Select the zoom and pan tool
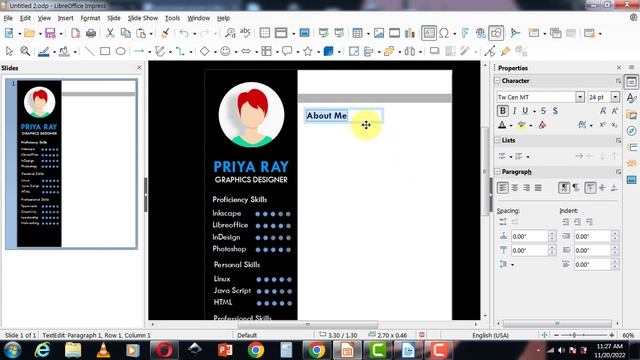The image size is (640, 360). (x=25, y=51)
